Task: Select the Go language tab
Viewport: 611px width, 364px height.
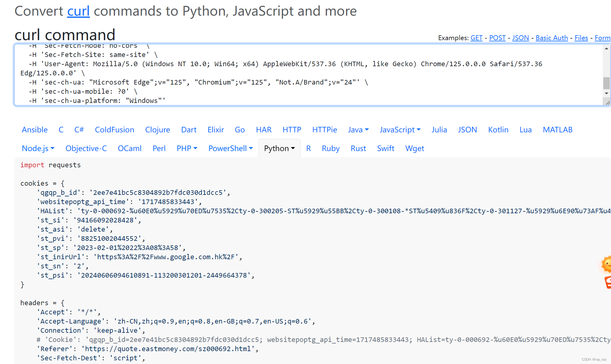Action: click(240, 130)
